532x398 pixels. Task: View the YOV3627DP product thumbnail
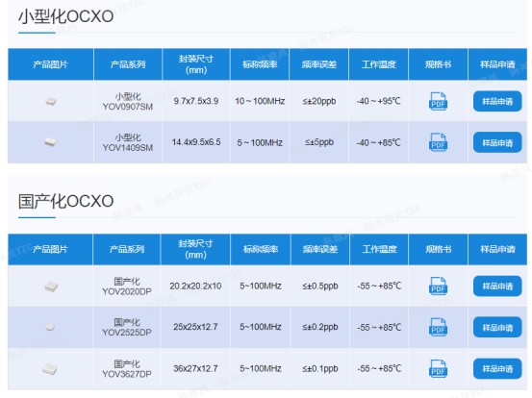point(50,369)
